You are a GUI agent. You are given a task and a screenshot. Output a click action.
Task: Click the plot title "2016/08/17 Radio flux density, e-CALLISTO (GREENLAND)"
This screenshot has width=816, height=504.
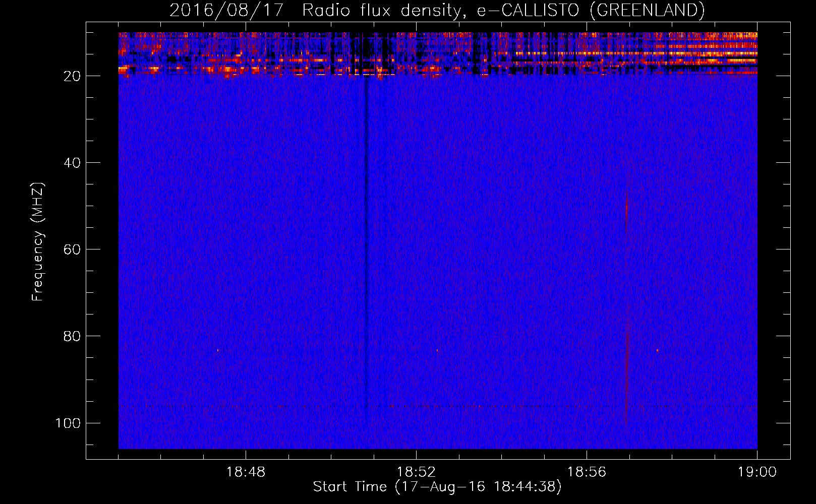click(437, 10)
